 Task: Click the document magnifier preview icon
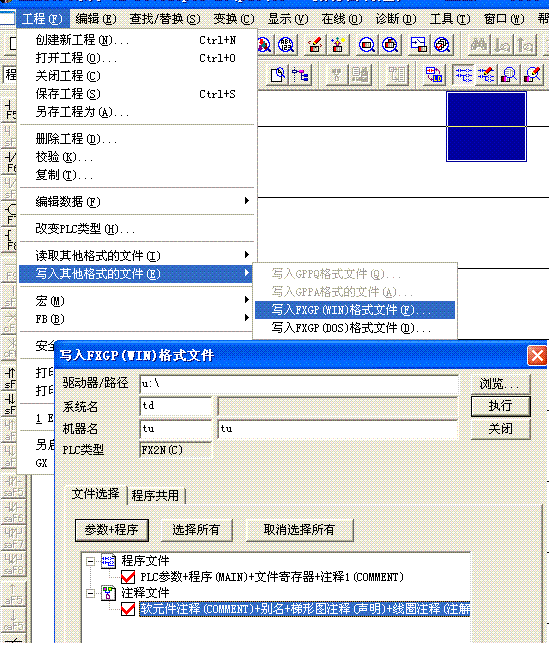278,75
